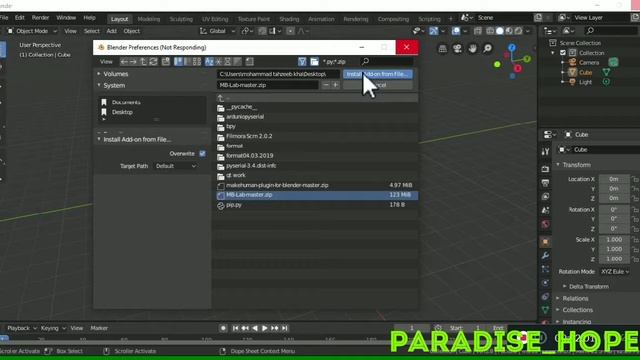The width and height of the screenshot is (640, 360).
Task: Open the Physics properties tab icon
Action: (x=545, y=283)
